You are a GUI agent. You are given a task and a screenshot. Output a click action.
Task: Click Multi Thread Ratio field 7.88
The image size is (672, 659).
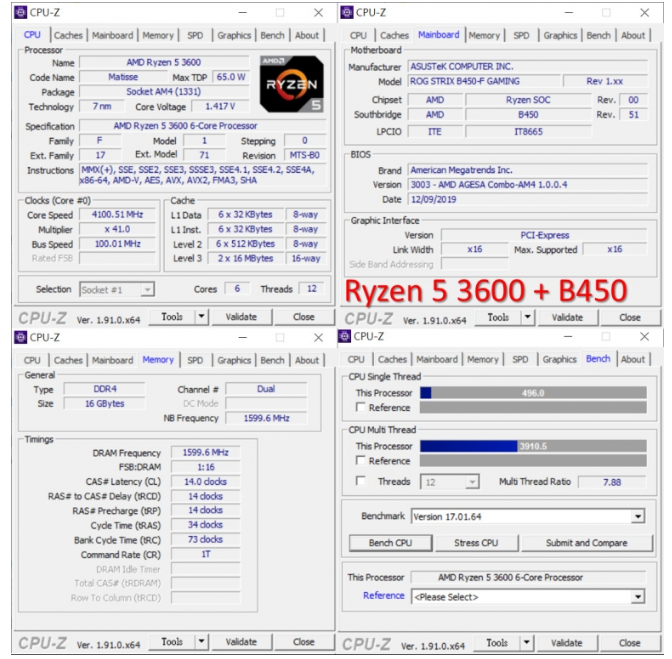click(612, 482)
